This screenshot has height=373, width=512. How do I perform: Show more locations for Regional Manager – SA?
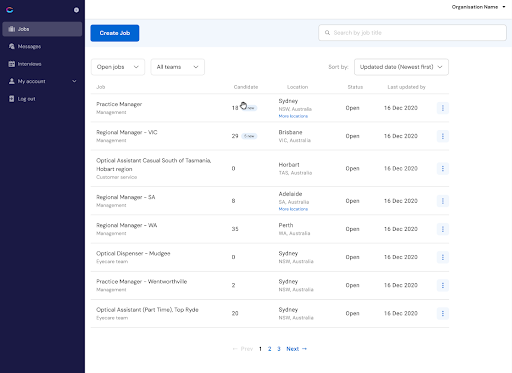click(x=293, y=209)
